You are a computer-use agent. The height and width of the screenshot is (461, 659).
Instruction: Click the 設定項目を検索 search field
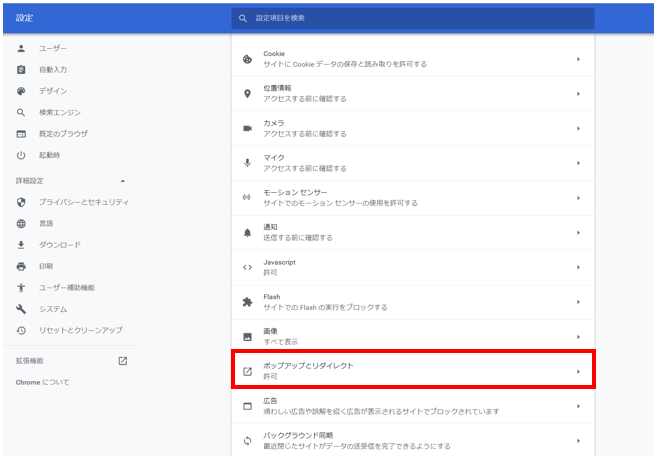pyautogui.click(x=412, y=18)
